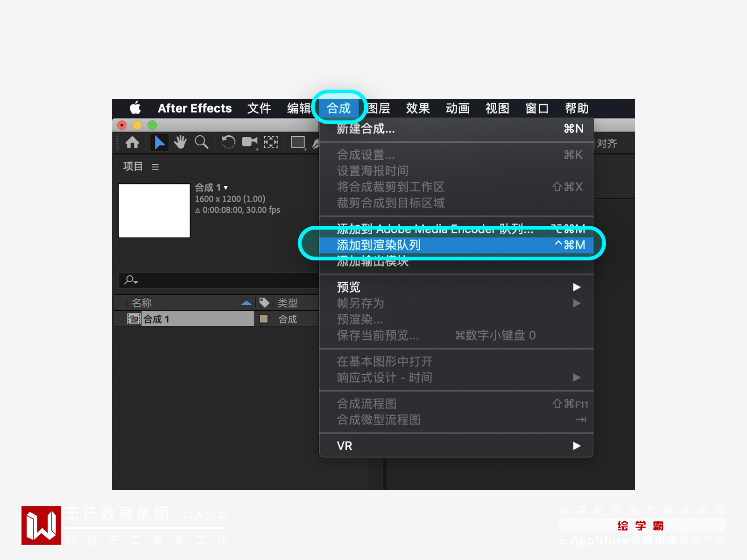Click the red close window button
The image size is (747, 560).
click(122, 125)
